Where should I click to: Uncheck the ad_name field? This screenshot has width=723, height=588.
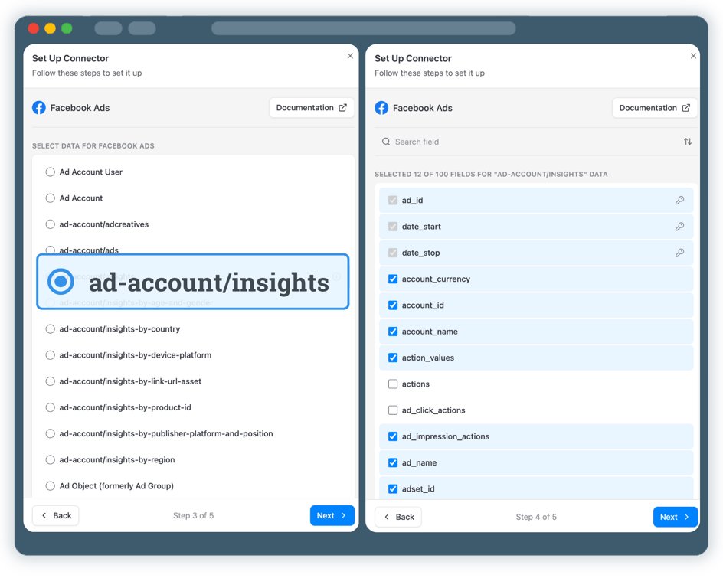coord(393,462)
